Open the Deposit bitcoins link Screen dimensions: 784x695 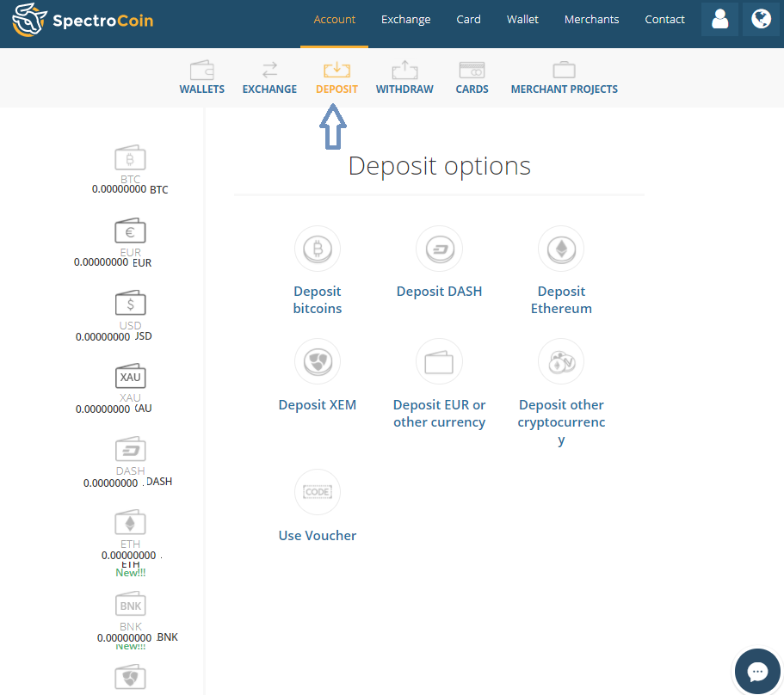(x=318, y=300)
